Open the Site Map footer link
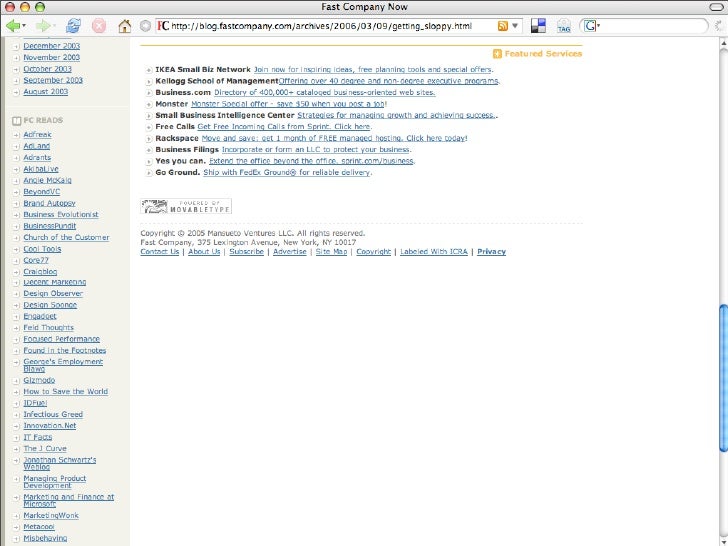The height and width of the screenshot is (546, 728). (332, 252)
